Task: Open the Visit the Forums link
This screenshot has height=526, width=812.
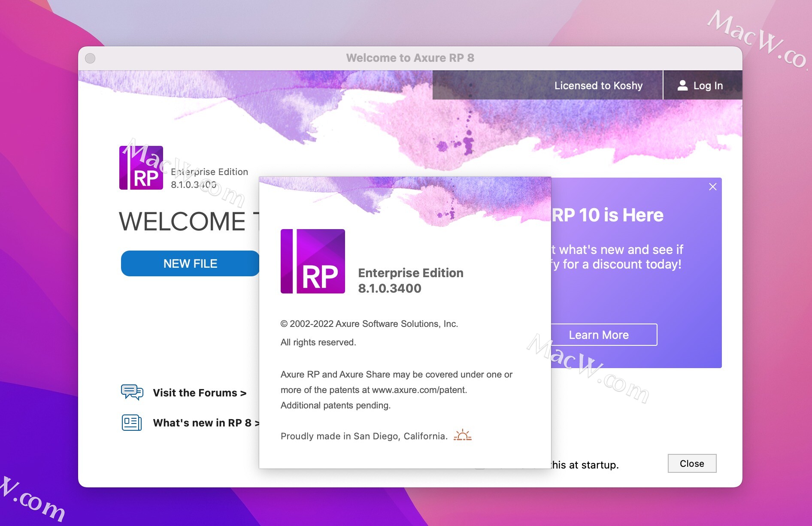Action: tap(200, 393)
